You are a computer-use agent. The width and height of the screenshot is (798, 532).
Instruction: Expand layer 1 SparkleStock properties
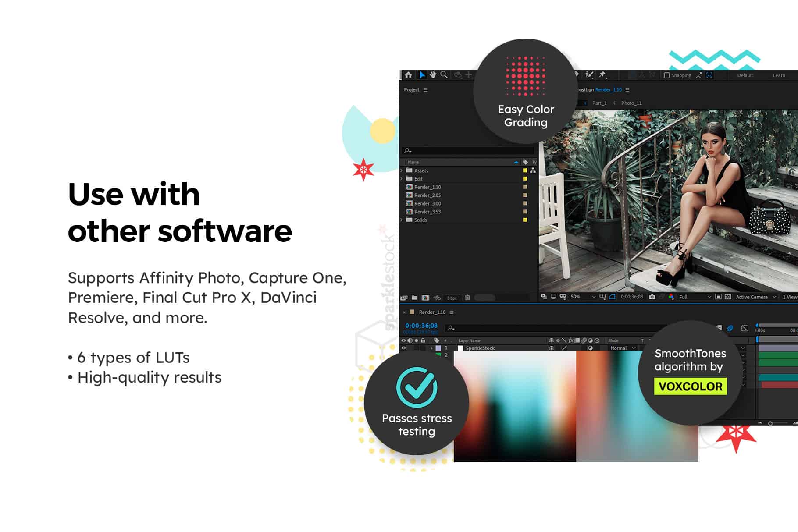(431, 348)
